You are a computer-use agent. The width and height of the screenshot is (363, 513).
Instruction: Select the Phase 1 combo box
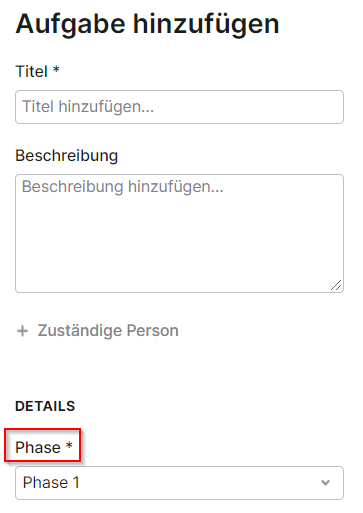point(179,483)
